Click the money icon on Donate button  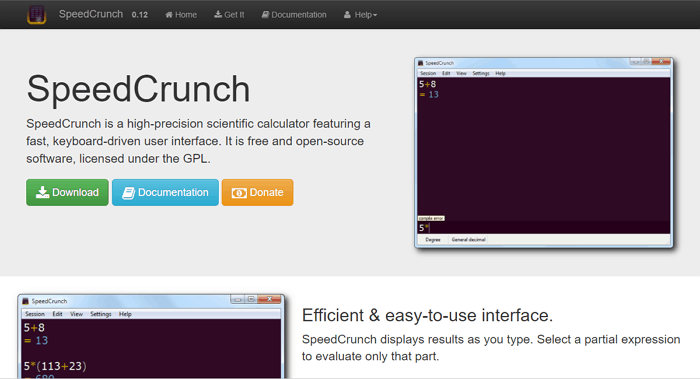pos(239,193)
